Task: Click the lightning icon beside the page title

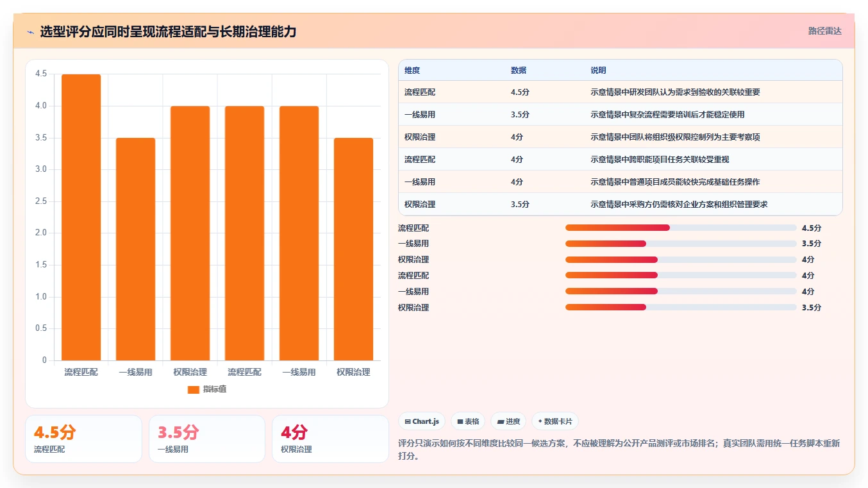Action: tap(30, 31)
